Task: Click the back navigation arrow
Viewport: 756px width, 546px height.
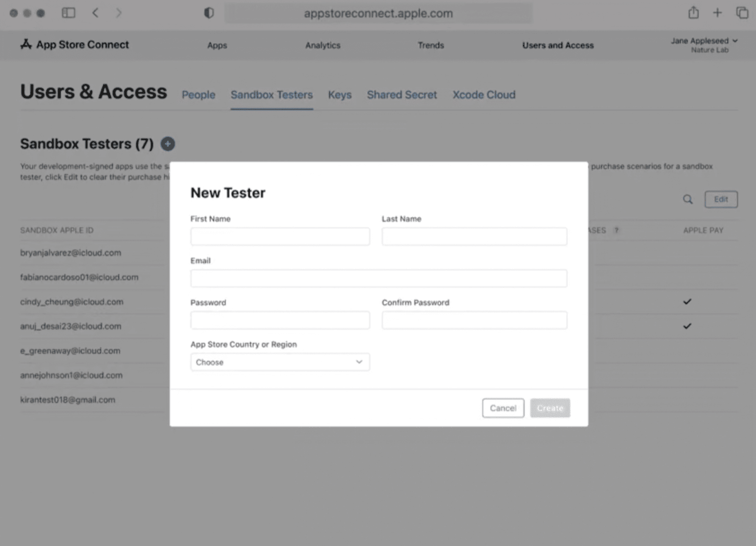Action: 95,13
